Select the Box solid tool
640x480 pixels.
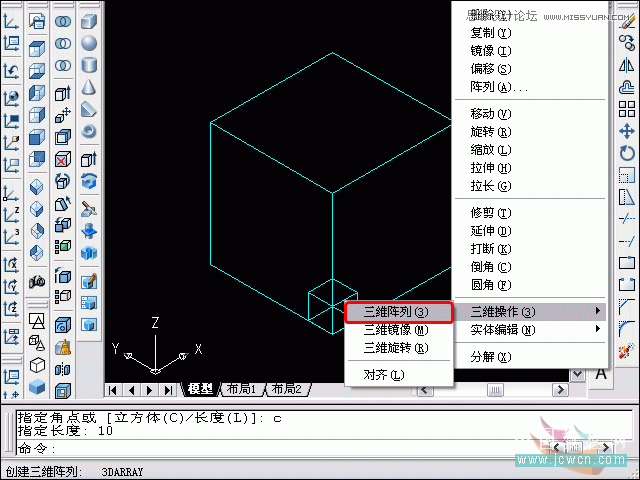pos(89,21)
